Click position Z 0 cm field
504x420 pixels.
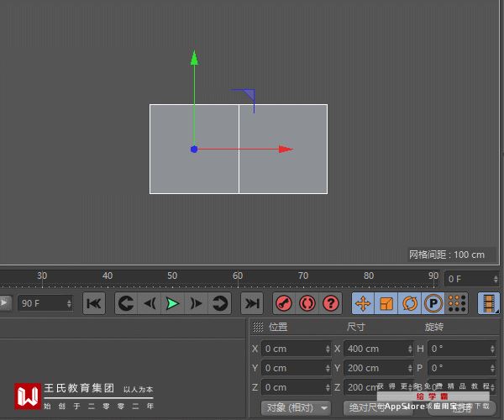296,387
